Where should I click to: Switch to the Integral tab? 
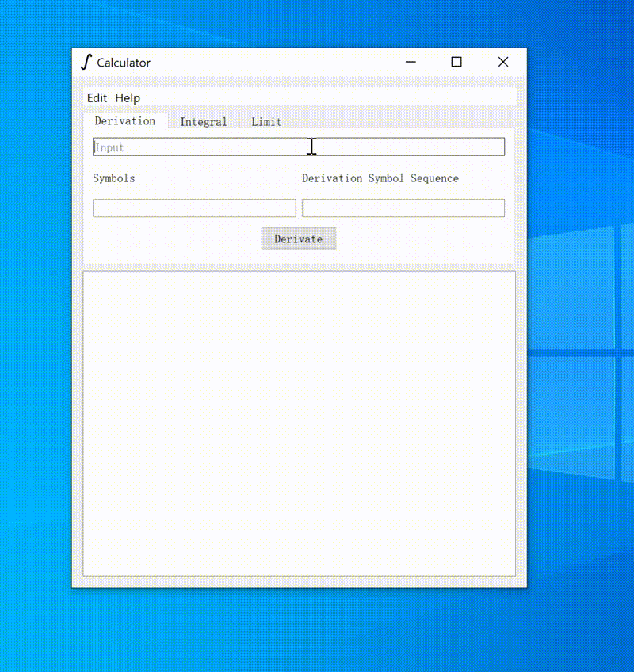(x=203, y=122)
